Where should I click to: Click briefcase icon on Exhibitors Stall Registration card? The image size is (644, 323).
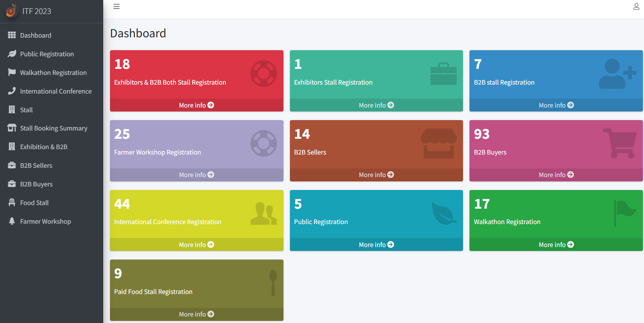tap(443, 74)
